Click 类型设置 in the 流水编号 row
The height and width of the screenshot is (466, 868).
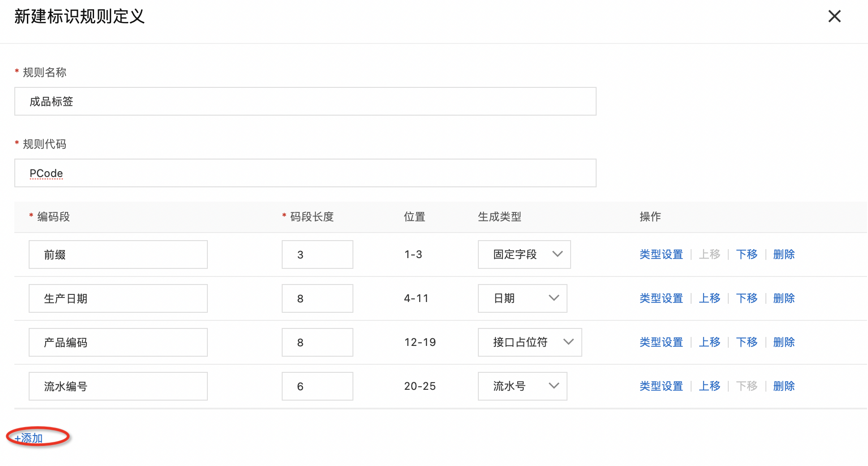[x=661, y=386]
